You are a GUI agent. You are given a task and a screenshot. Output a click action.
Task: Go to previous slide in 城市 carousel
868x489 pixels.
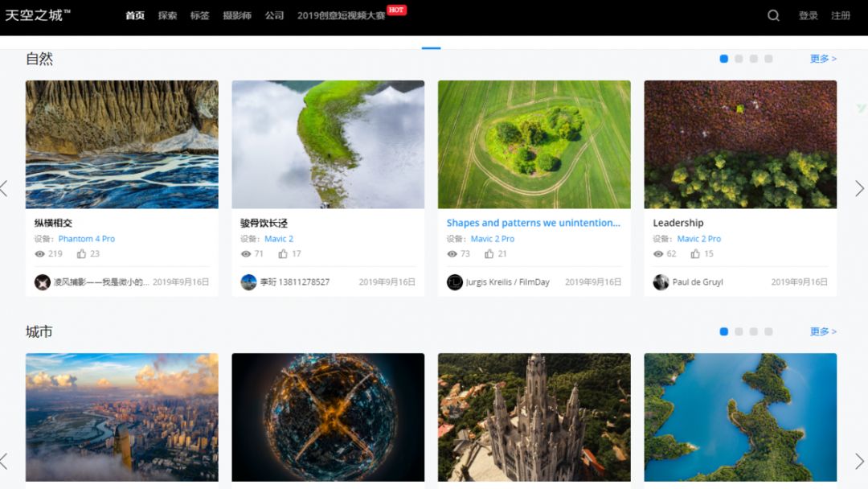pos(5,461)
